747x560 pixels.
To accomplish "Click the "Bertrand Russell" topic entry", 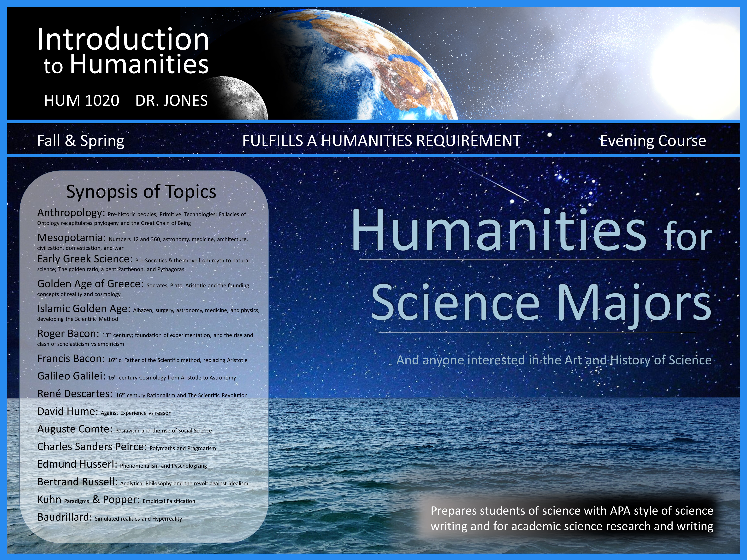I will [77, 482].
